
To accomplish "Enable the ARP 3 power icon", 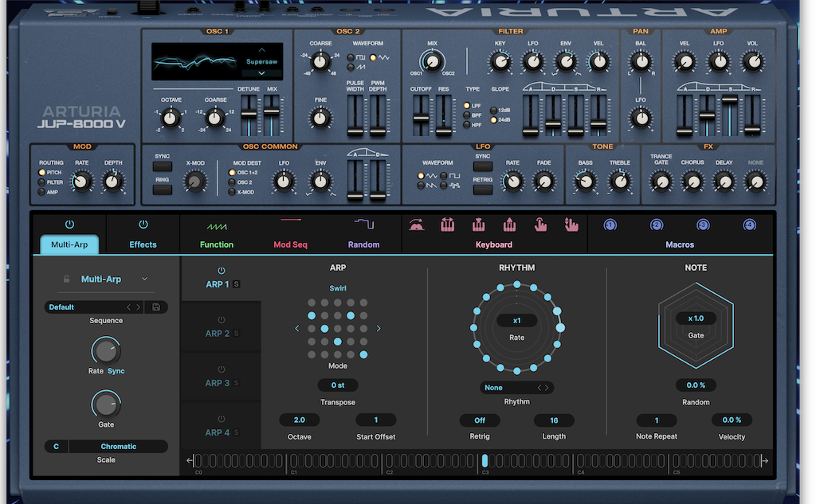I will tap(222, 369).
